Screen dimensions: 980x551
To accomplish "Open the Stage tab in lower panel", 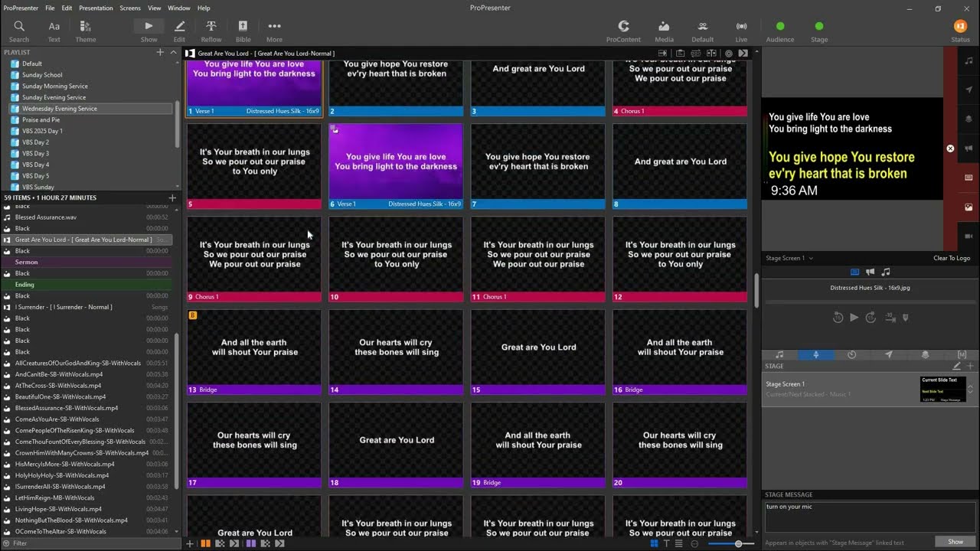I will (815, 355).
